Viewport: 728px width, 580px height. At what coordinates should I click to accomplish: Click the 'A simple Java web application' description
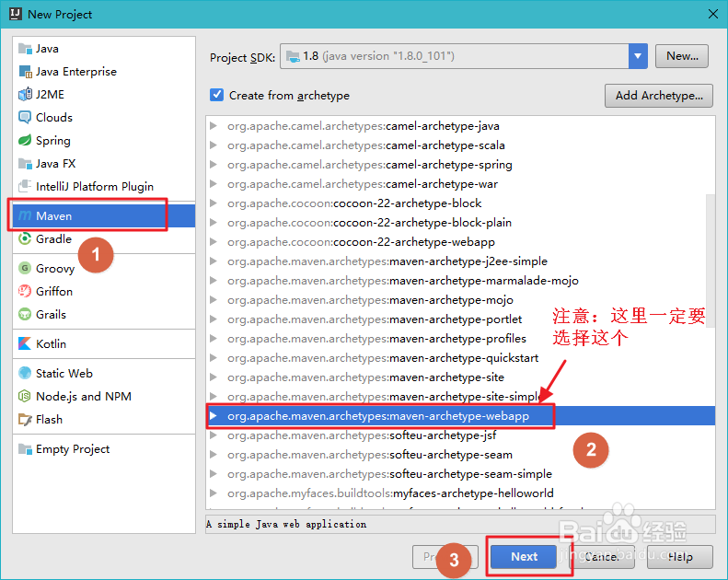286,524
